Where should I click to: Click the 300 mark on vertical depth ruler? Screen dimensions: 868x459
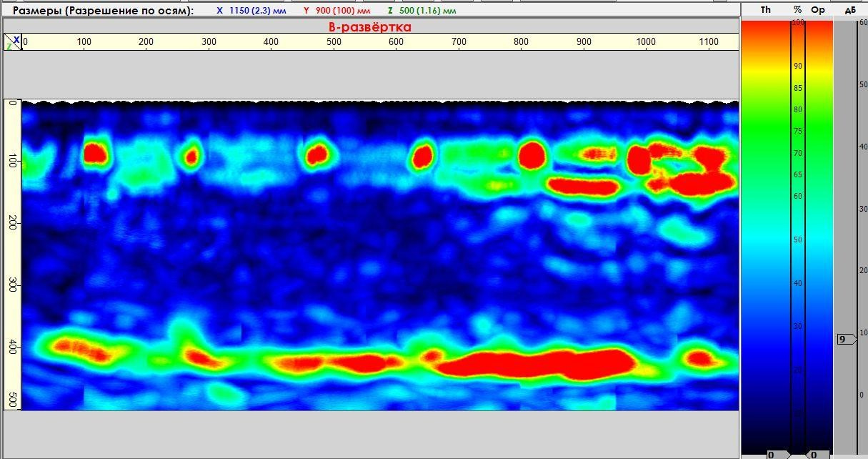point(12,286)
